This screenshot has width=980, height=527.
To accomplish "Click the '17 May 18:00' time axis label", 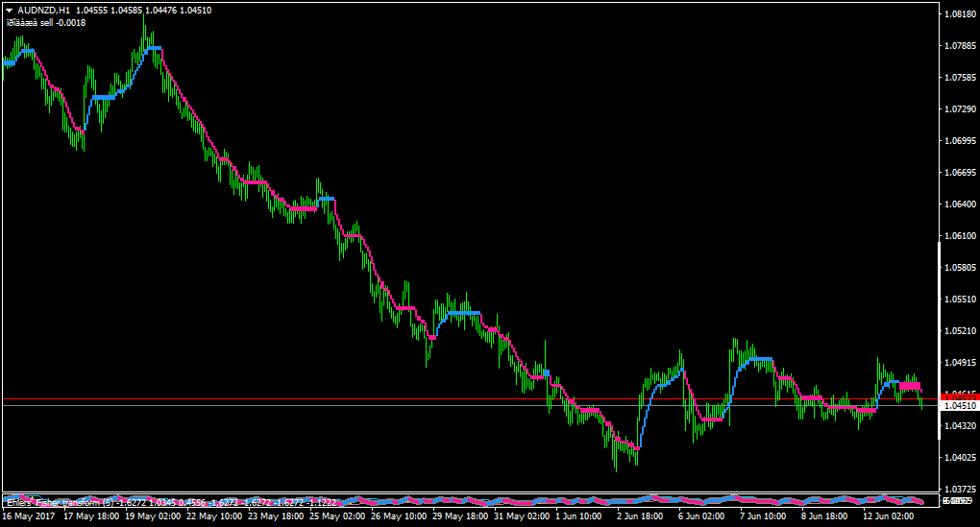I will [92, 516].
